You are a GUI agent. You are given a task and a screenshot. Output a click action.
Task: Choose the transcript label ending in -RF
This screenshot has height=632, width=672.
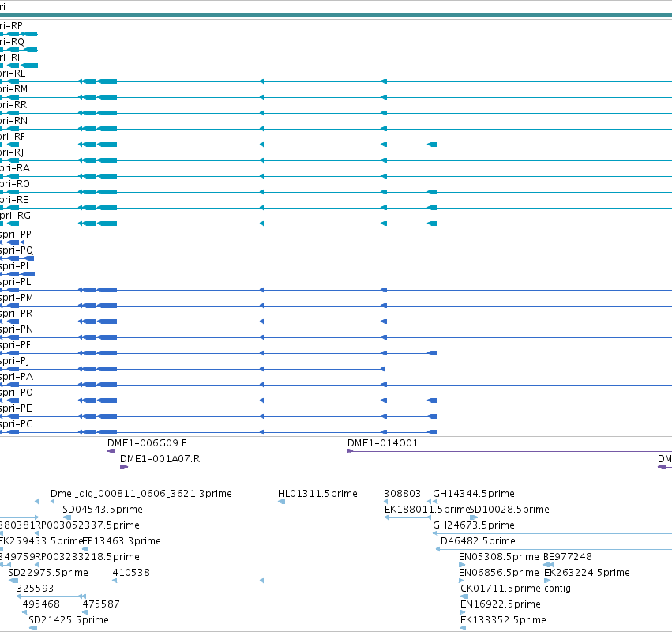coord(13,137)
